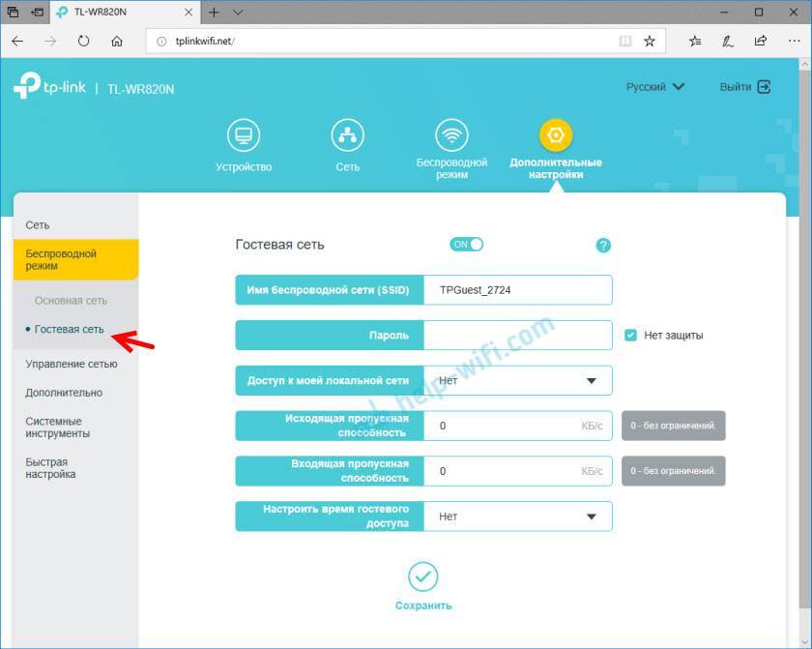The width and height of the screenshot is (812, 649).
Task: Add page to favorites star
Action: [x=650, y=41]
